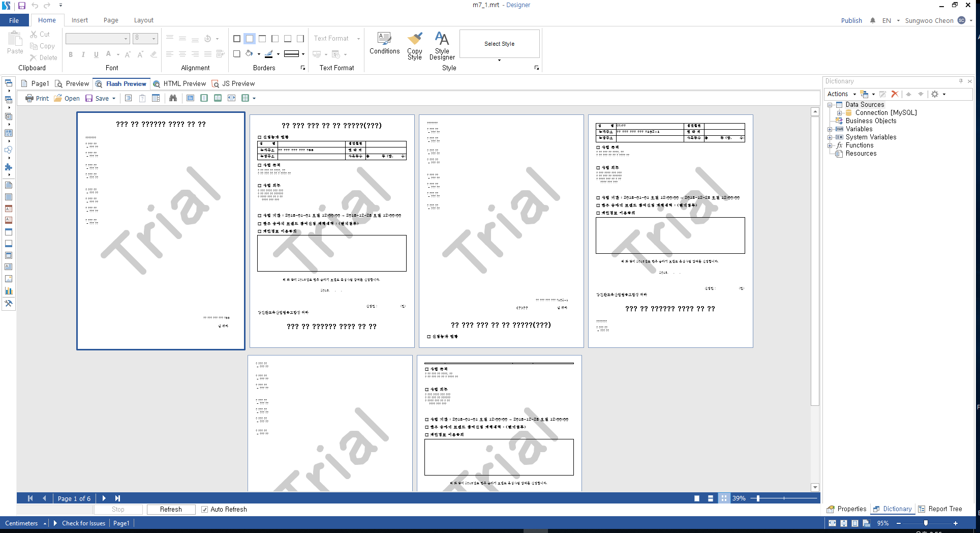
Task: Toggle the Bookmarks panel icon in preview toolbar
Action: 129,98
